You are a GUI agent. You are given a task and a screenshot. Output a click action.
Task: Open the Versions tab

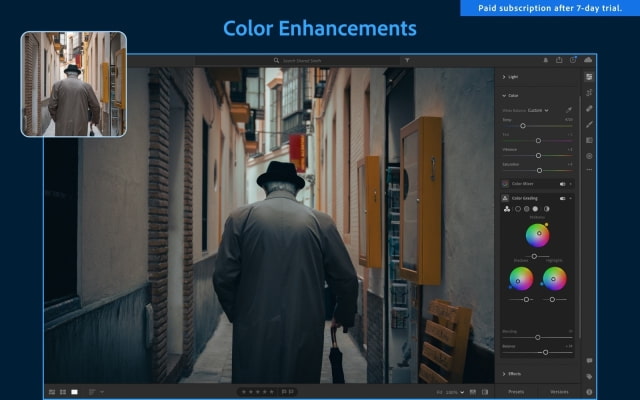pos(560,391)
